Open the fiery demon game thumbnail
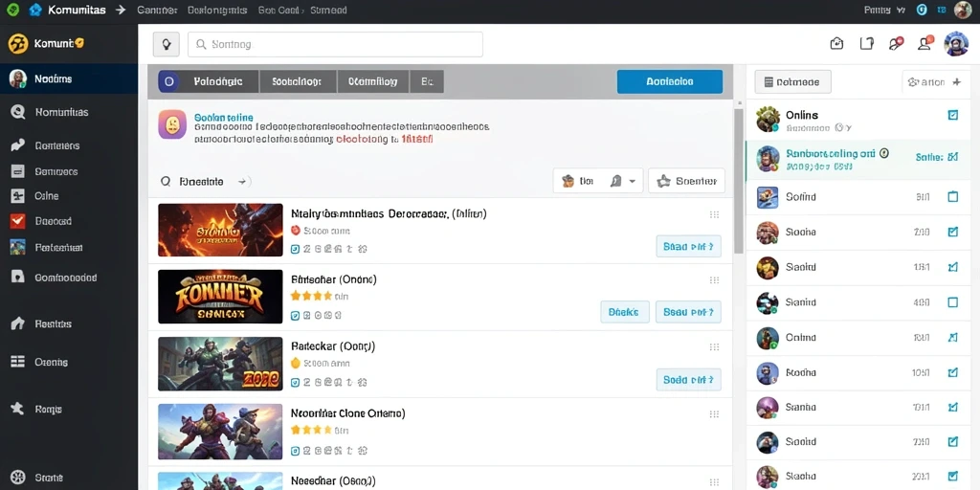 click(x=220, y=230)
